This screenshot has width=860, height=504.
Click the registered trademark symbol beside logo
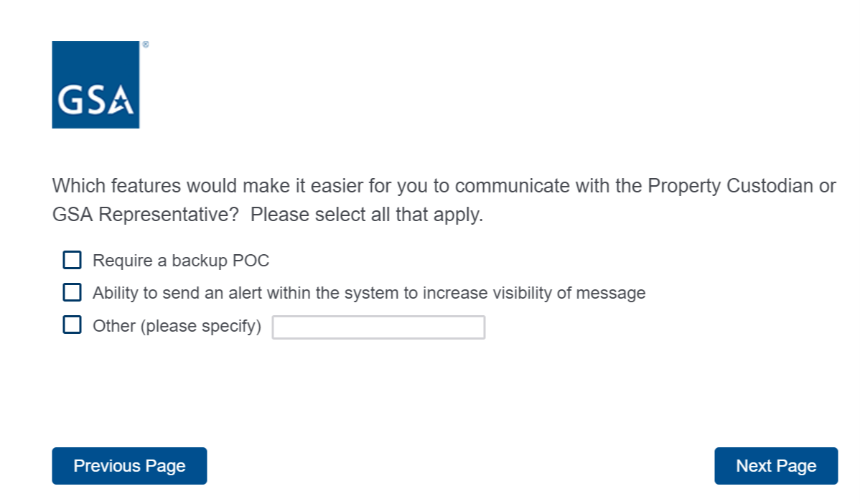(x=146, y=45)
